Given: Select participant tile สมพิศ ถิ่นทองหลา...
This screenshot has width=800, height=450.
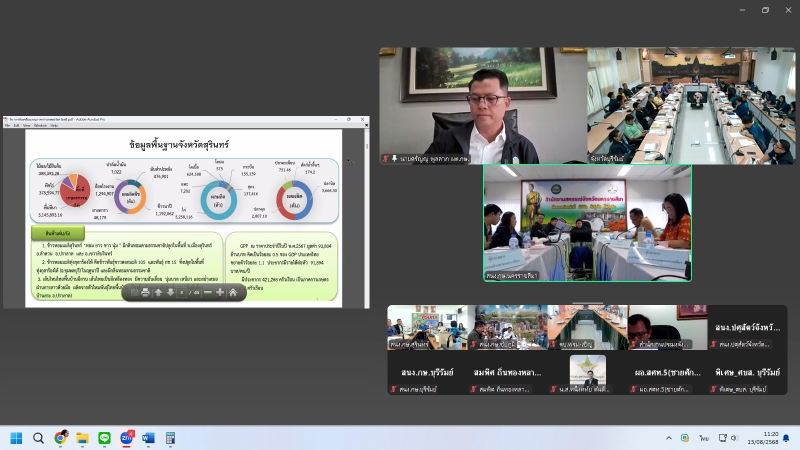Looking at the screenshot, I should (x=507, y=372).
